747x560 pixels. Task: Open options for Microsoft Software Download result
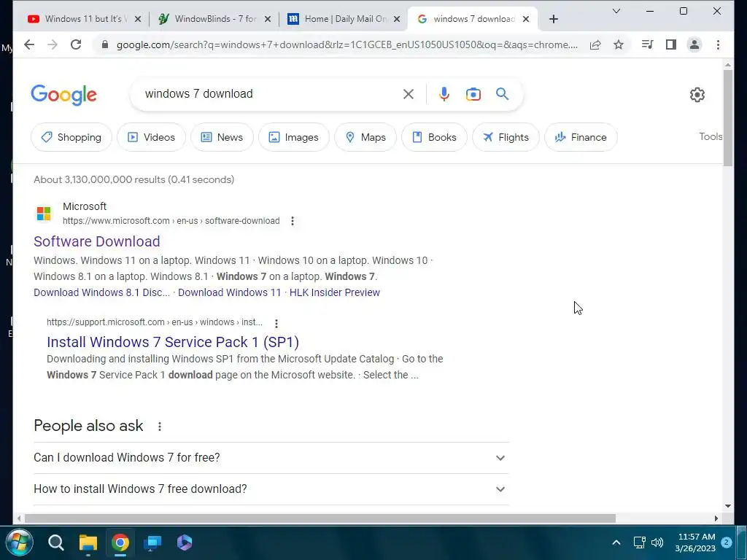point(293,221)
